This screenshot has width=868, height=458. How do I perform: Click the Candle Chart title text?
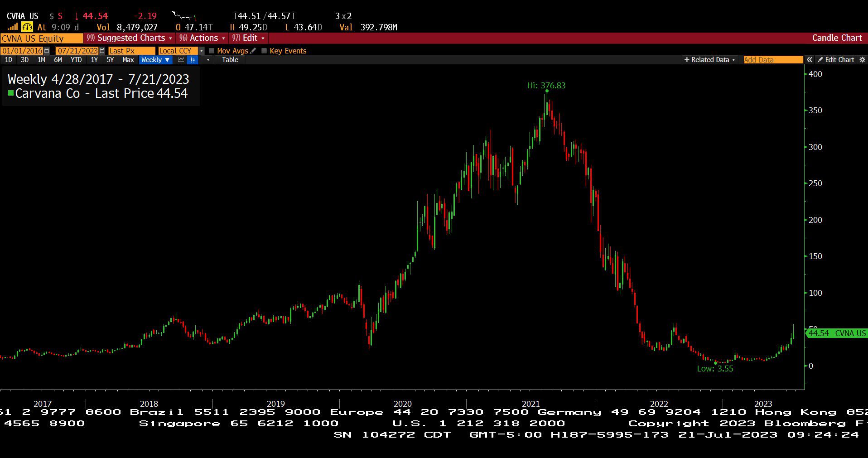(837, 38)
